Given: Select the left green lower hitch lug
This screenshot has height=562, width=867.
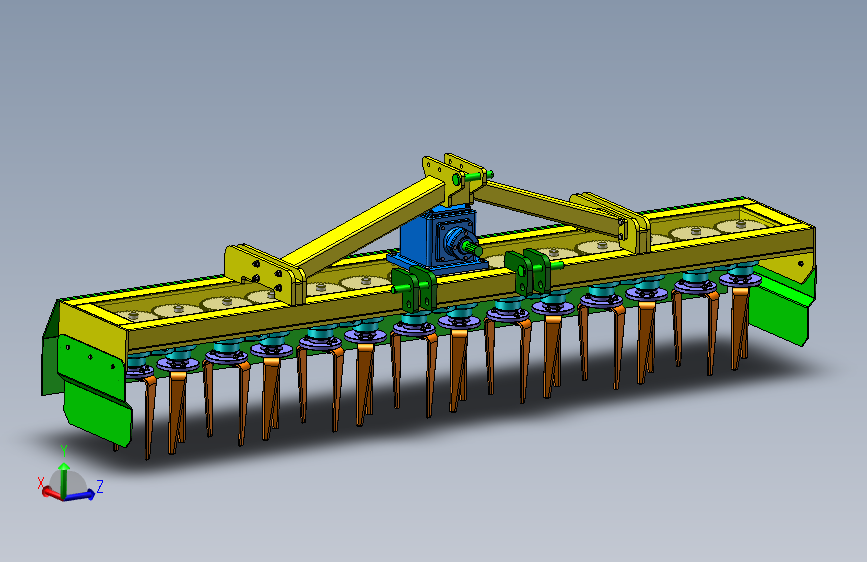Looking at the screenshot, I should (415, 289).
